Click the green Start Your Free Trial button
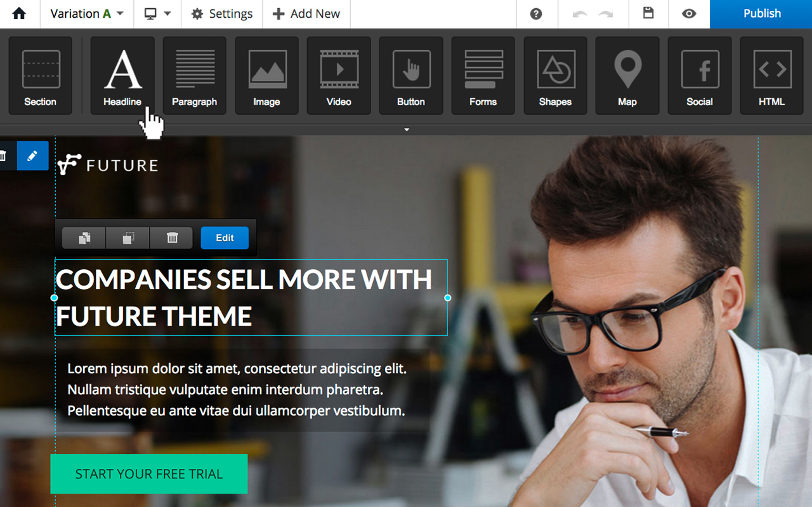This screenshot has height=507, width=812. tap(149, 474)
